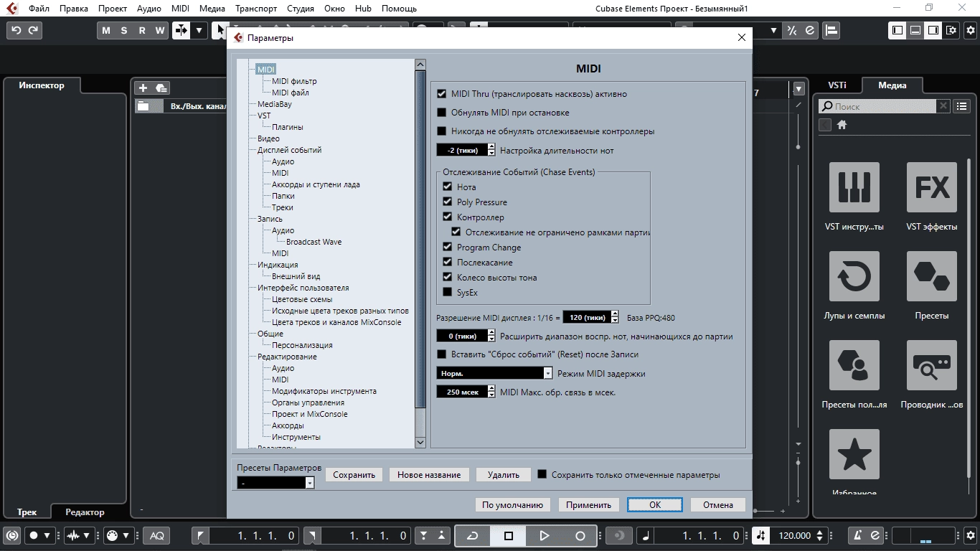Open the User Presets tile
This screenshot has width=980, height=551.
point(854,365)
